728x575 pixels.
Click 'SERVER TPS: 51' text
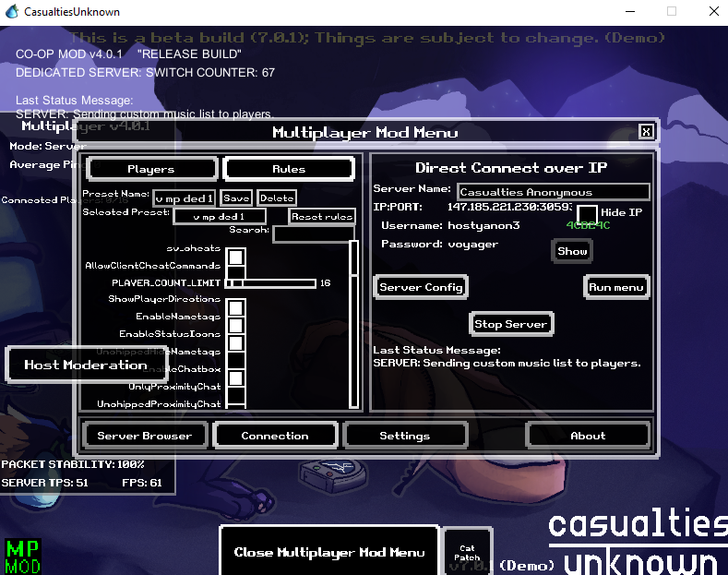tap(44, 483)
